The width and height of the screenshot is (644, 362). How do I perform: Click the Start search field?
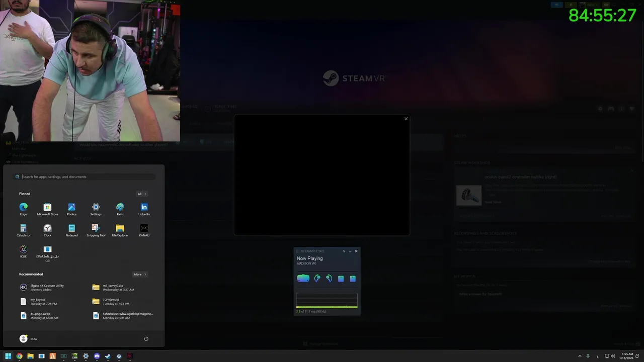pos(85,176)
